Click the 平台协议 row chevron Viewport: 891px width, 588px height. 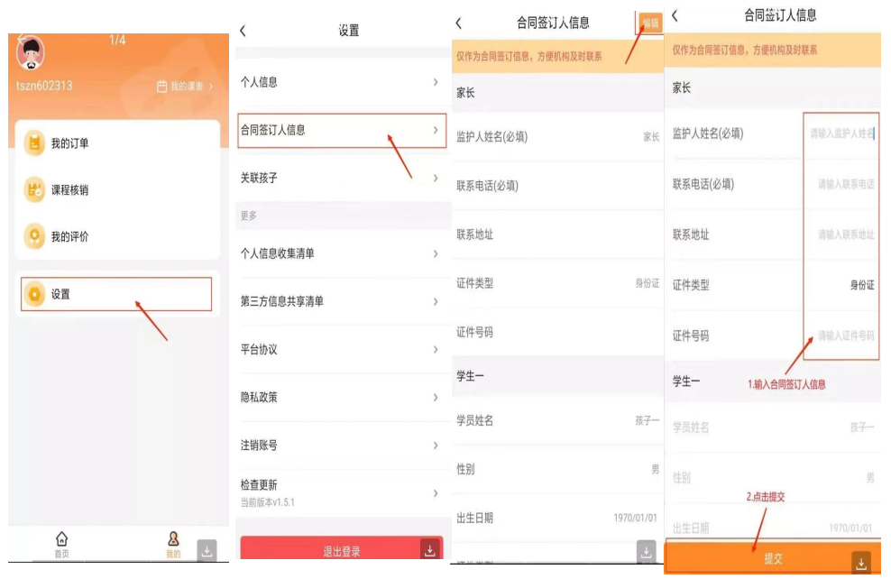click(436, 349)
